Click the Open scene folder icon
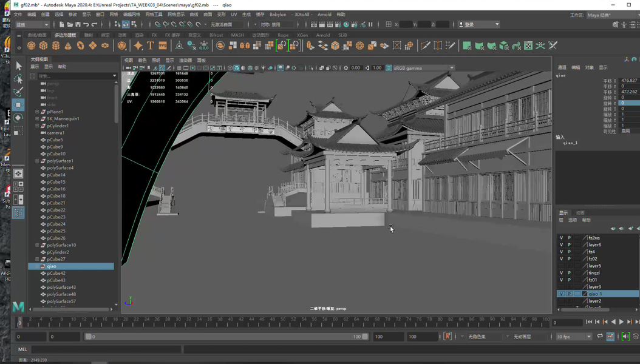This screenshot has height=364, width=640. [70, 24]
